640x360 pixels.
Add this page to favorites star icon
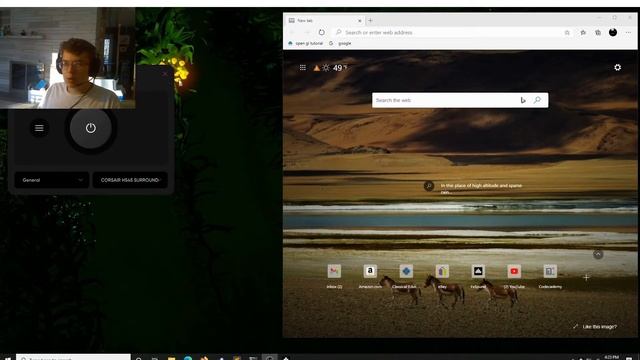point(567,33)
